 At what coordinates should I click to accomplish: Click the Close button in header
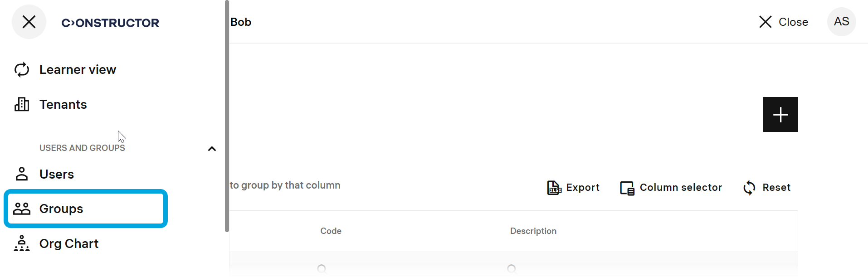pyautogui.click(x=784, y=22)
